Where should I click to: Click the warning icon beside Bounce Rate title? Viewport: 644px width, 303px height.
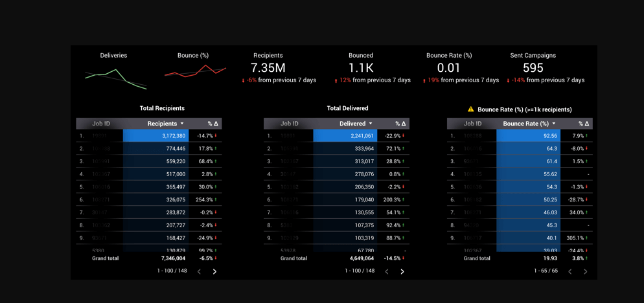point(470,109)
